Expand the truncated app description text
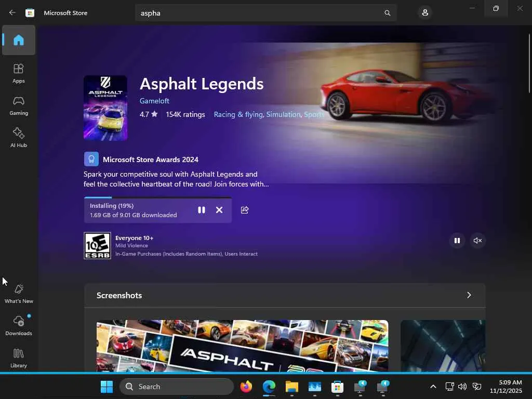 pyautogui.click(x=176, y=179)
